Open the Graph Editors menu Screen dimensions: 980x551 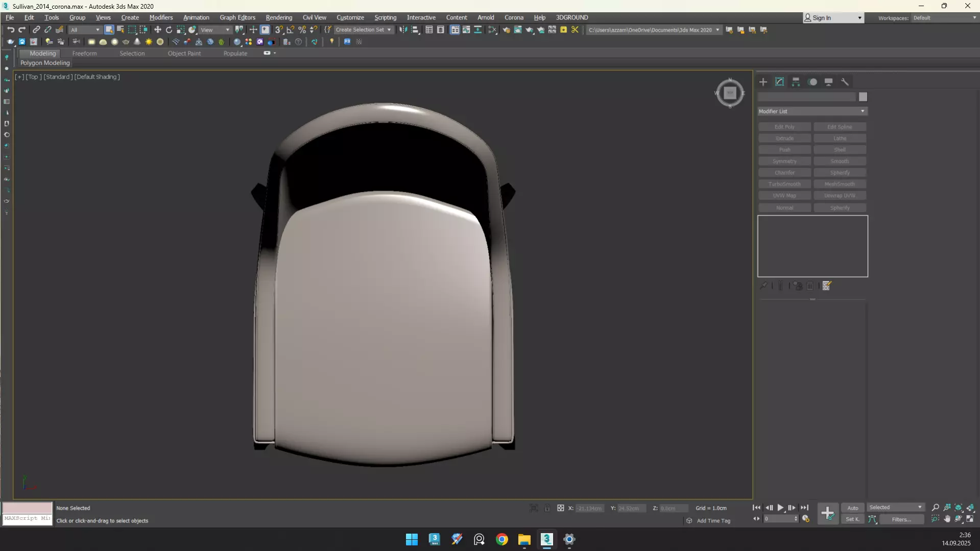pyautogui.click(x=237, y=17)
